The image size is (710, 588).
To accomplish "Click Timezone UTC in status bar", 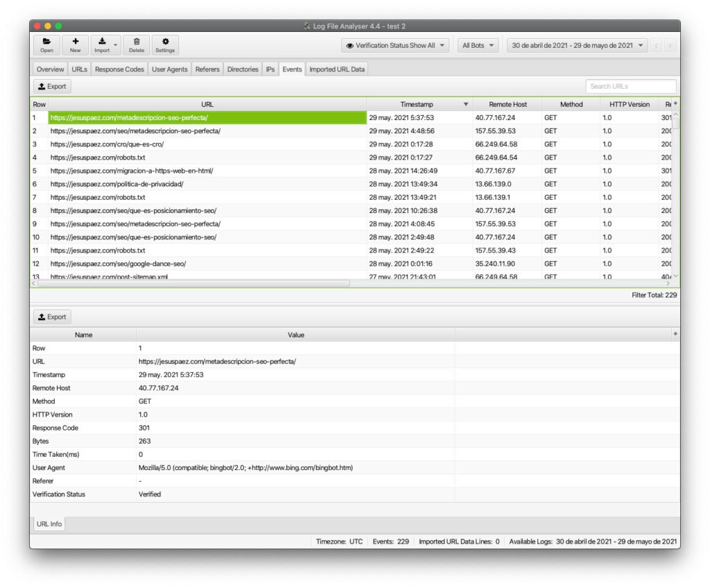I will (339, 542).
